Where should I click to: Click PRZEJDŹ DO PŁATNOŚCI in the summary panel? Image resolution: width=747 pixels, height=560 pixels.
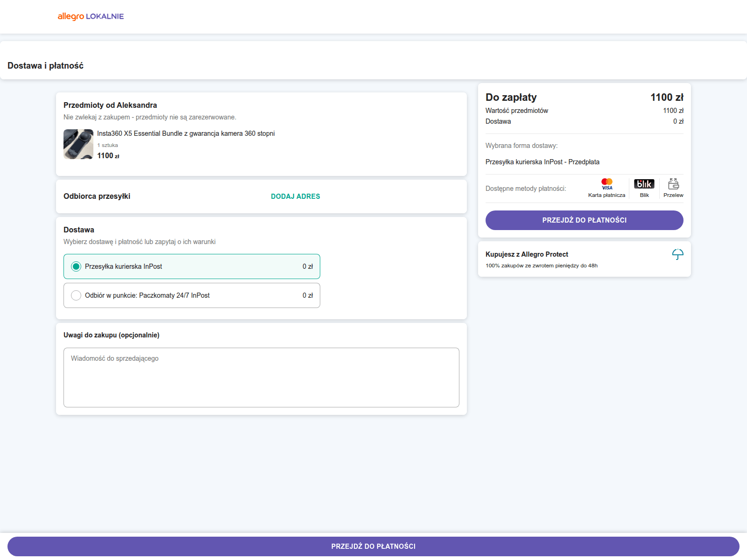coord(585,220)
